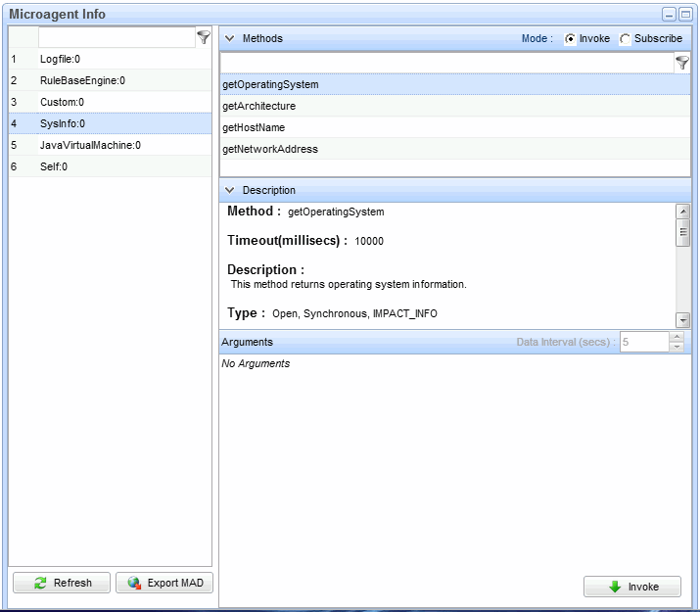Click the type text Open, Synchronous, IMPACT_INFO

pyautogui.click(x=355, y=313)
